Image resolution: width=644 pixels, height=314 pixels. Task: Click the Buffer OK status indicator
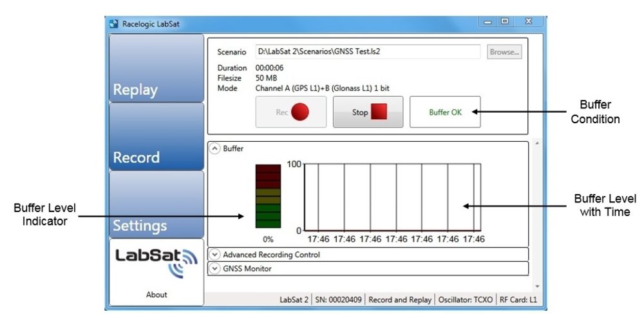pyautogui.click(x=445, y=112)
